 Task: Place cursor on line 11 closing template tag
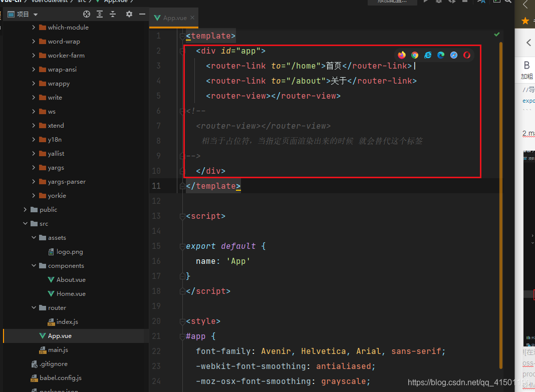click(x=213, y=186)
